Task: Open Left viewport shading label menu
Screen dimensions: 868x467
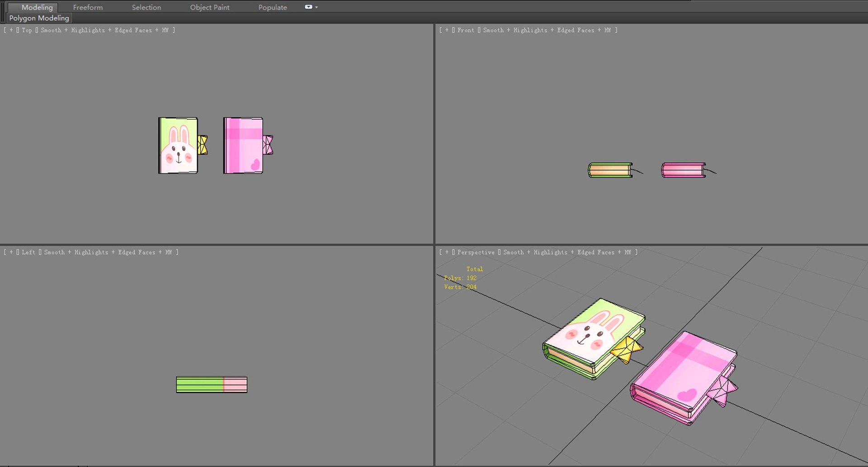Action: (x=108, y=252)
